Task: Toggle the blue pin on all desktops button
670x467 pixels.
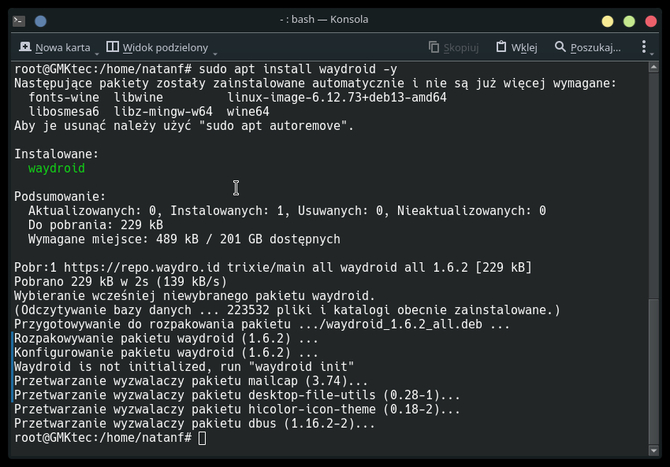Action: point(41,21)
